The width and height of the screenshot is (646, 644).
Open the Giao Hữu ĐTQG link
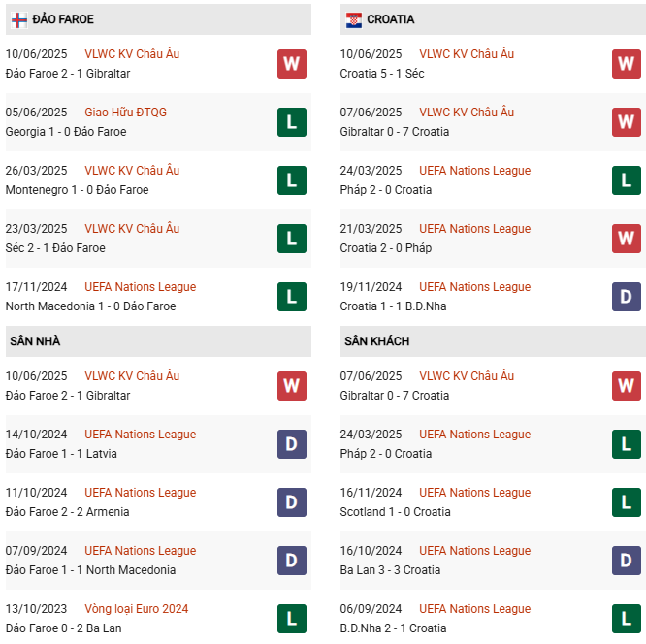(x=125, y=113)
